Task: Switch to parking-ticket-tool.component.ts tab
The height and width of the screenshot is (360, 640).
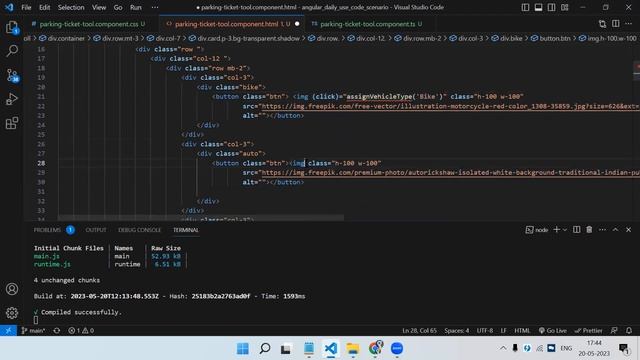Action: [367, 24]
